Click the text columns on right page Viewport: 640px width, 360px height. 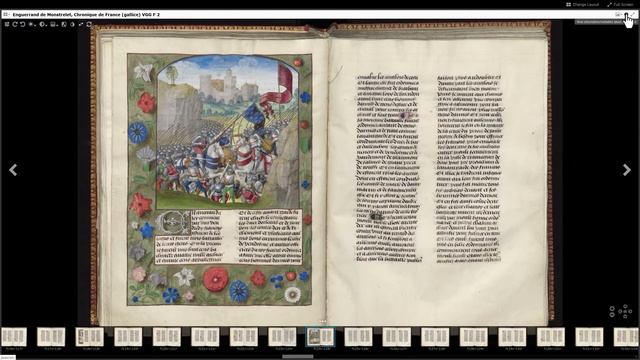tap(429, 168)
